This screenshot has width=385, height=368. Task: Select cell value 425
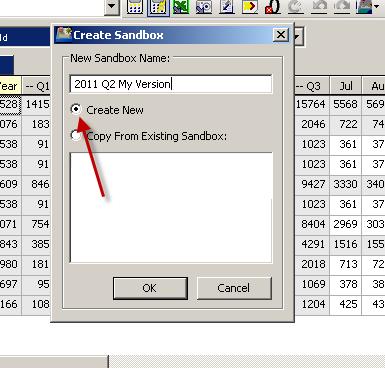(x=346, y=304)
